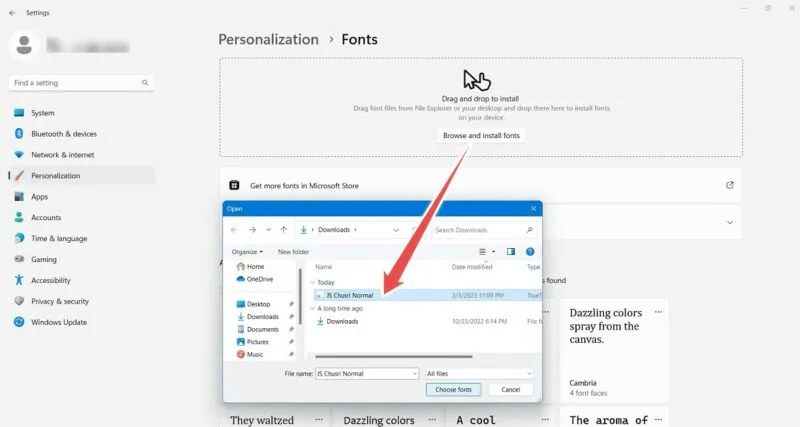Open System settings
The image size is (800, 427).
click(x=82, y=113)
